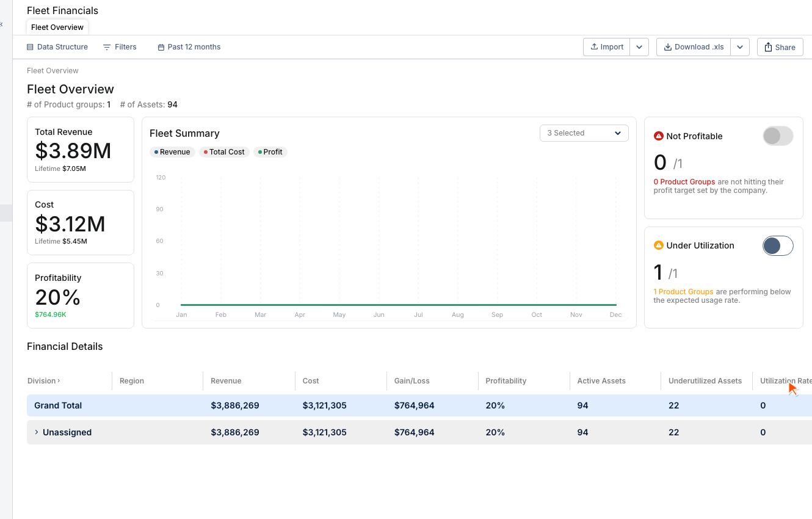The image size is (812, 519).
Task: Click the Cost column header
Action: (311, 381)
